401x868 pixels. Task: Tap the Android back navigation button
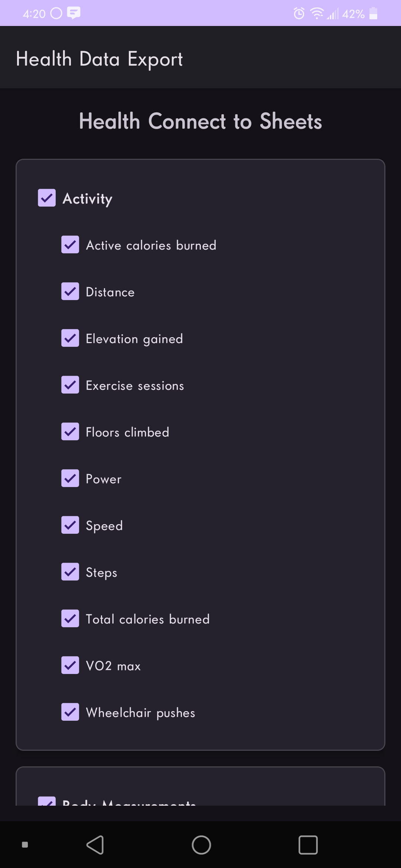pos(95,845)
